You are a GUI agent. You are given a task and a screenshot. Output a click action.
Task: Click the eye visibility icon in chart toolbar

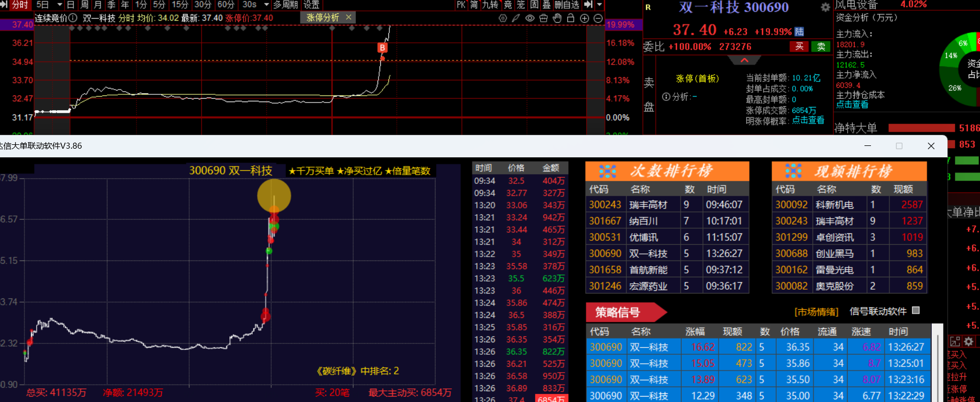click(530, 18)
